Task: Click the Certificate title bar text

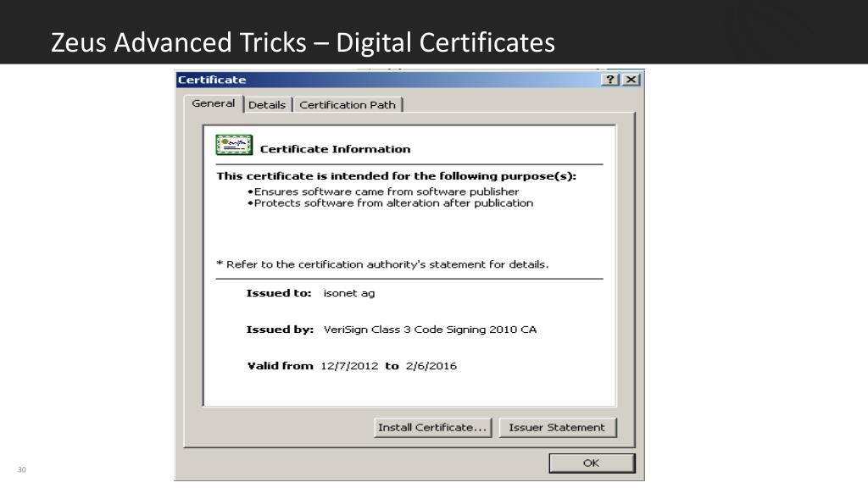Action: 212,80
